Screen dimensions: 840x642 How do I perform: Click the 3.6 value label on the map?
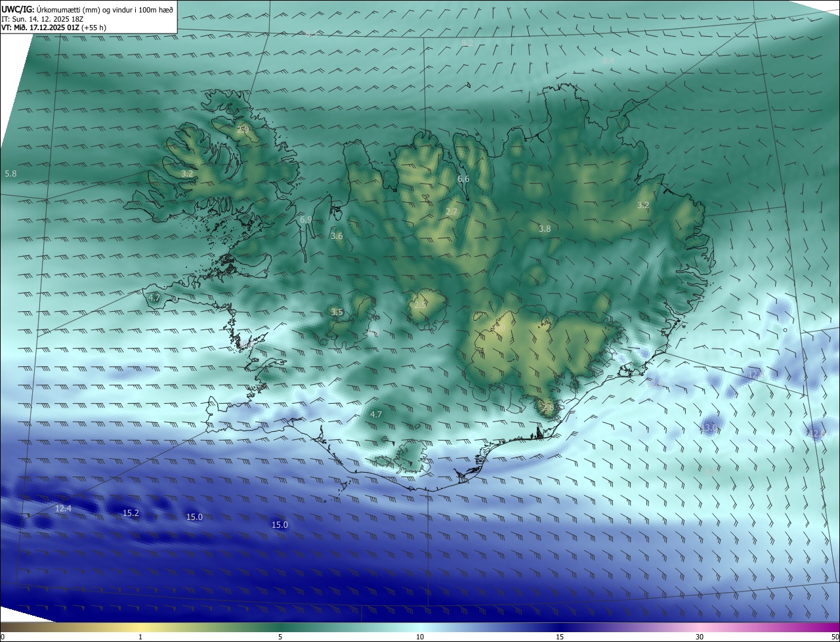pos(337,236)
